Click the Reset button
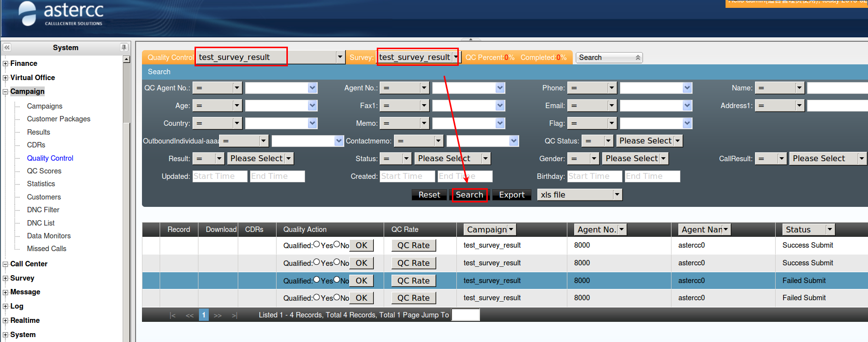This screenshot has height=342, width=868. tap(429, 195)
